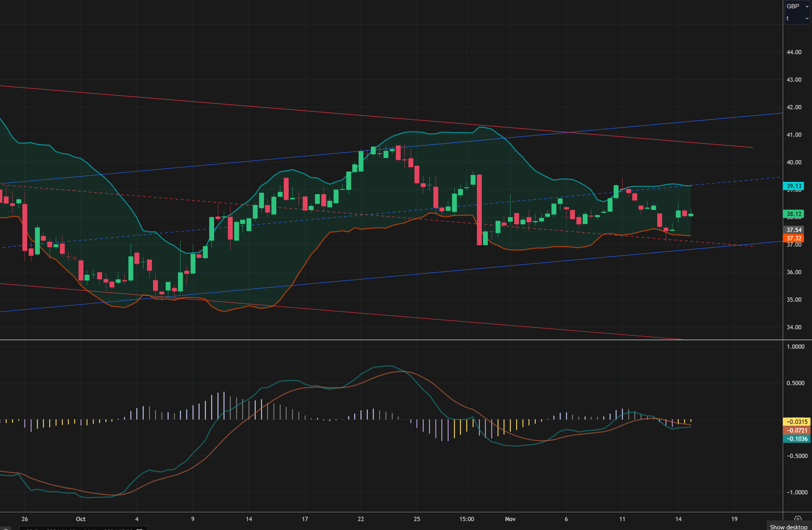This screenshot has width=812, height=530.
Task: Click the '15:00' time axis label
Action: (x=466, y=519)
